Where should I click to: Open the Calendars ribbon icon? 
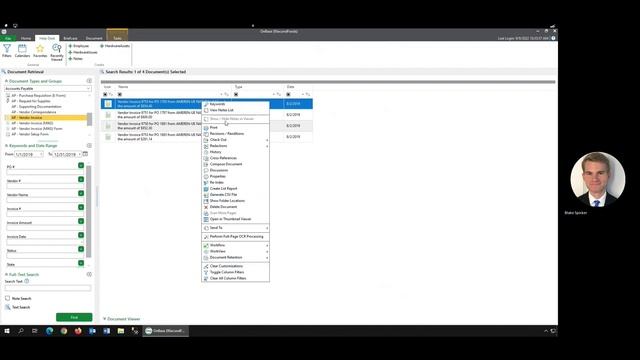pyautogui.click(x=22, y=51)
